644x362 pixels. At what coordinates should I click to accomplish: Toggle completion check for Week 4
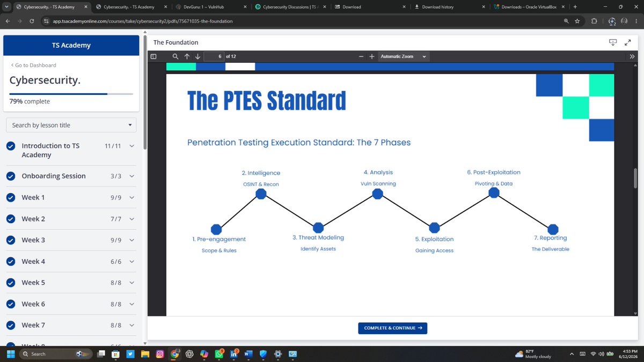point(10,261)
